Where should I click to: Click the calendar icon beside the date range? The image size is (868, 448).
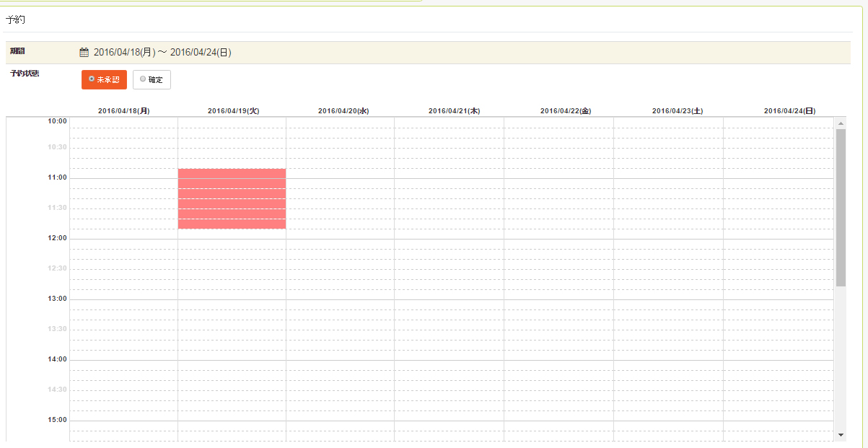pyautogui.click(x=84, y=53)
